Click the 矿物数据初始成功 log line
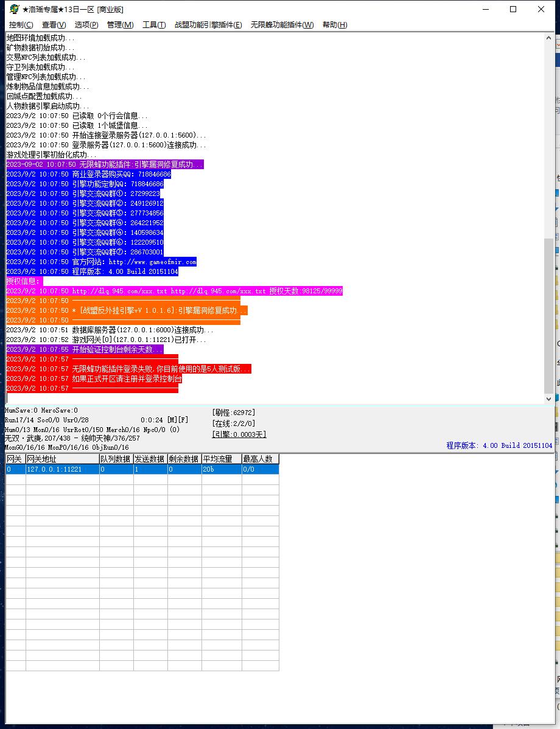 pos(40,47)
